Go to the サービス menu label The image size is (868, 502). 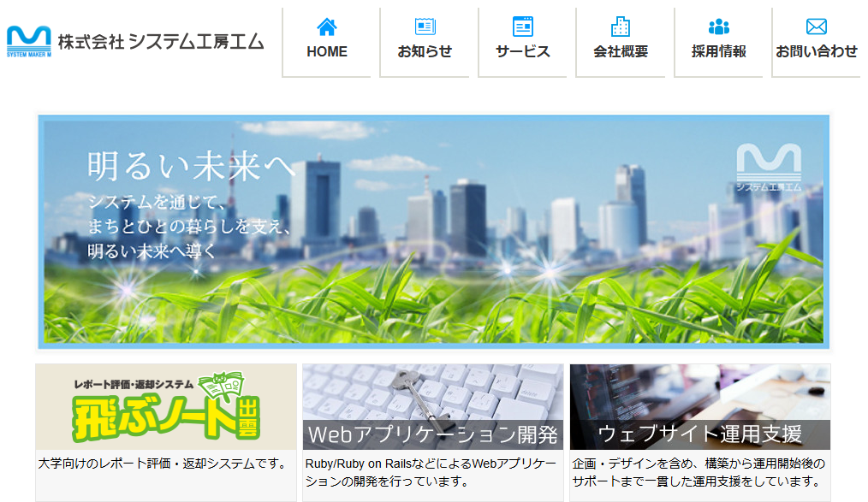[x=522, y=51]
